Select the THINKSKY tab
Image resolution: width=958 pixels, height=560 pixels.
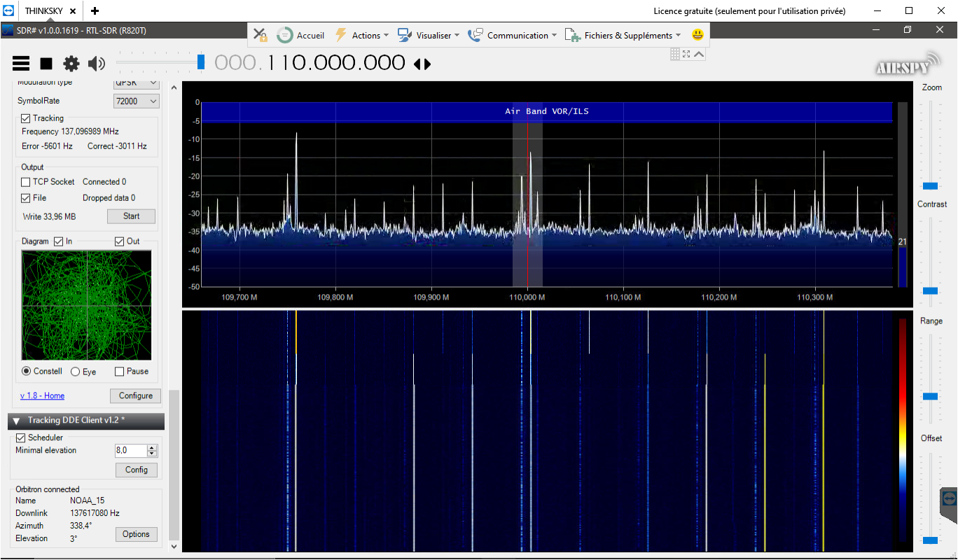pyautogui.click(x=43, y=10)
